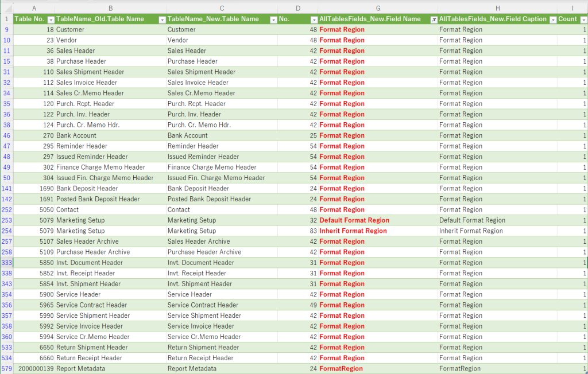Click field number 25 in the Bank Account row

click(298, 135)
